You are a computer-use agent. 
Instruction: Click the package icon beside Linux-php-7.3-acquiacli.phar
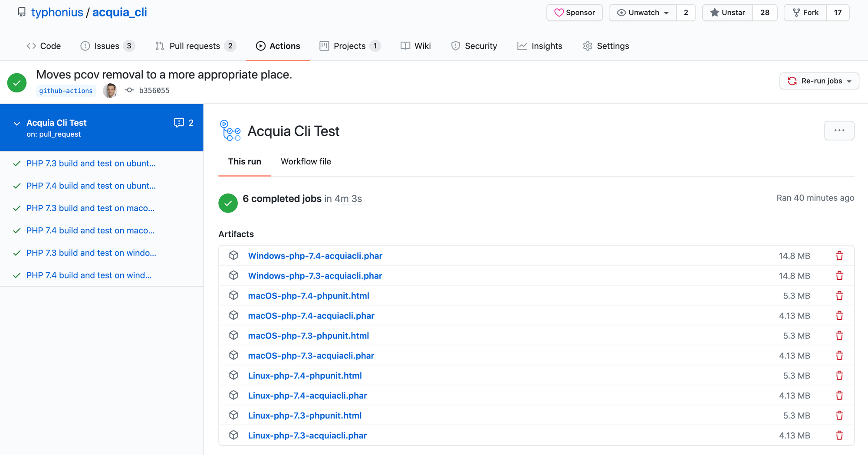tap(233, 435)
